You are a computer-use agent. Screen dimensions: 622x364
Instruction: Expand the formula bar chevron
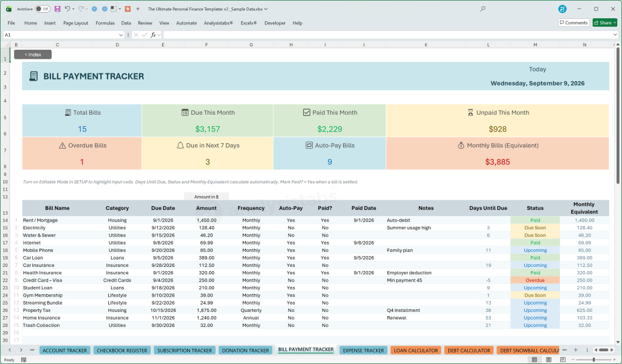click(x=615, y=35)
